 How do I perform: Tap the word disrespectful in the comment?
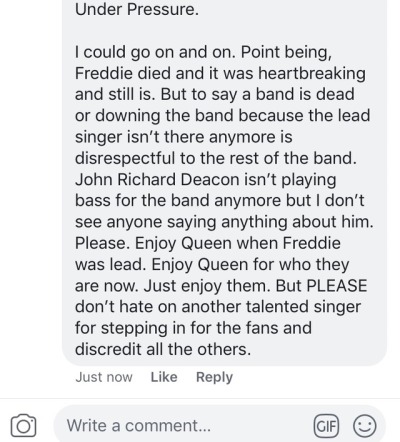125,158
